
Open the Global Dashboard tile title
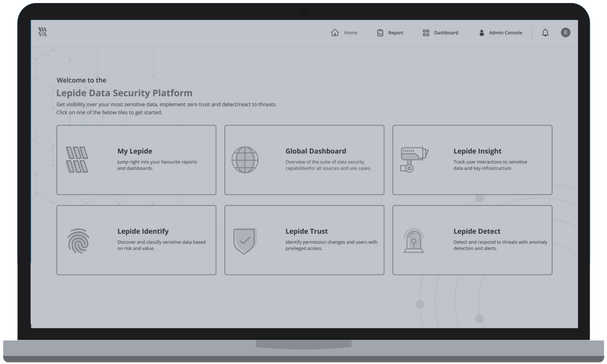[316, 151]
